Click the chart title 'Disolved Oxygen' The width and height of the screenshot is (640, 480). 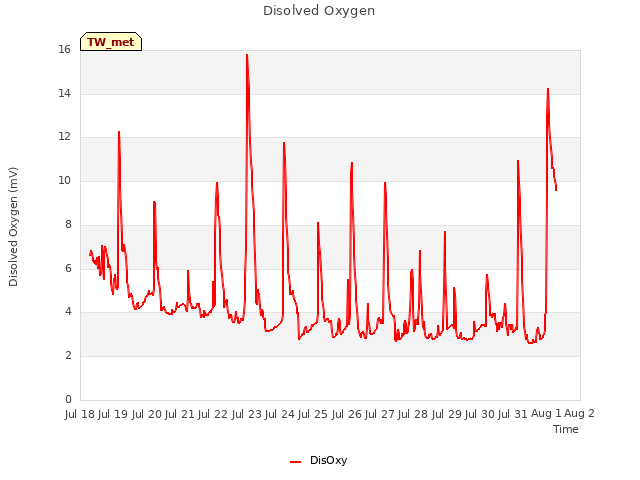(x=319, y=11)
